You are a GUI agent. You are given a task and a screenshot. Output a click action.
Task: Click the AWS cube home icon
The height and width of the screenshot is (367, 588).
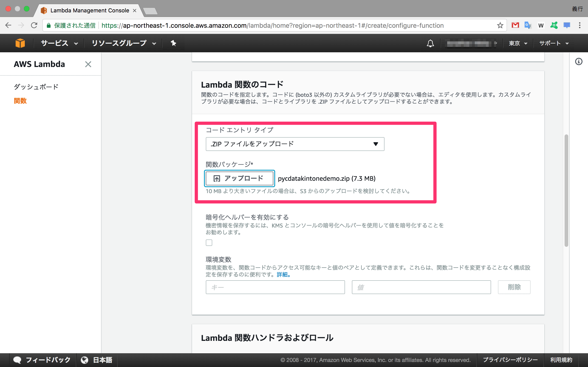pos(20,43)
